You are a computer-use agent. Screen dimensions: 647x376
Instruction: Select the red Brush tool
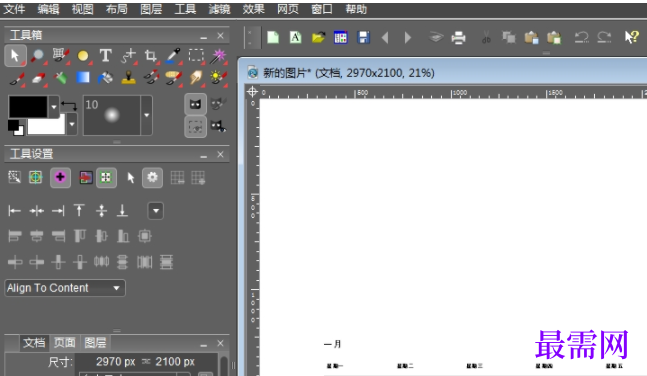click(x=17, y=78)
